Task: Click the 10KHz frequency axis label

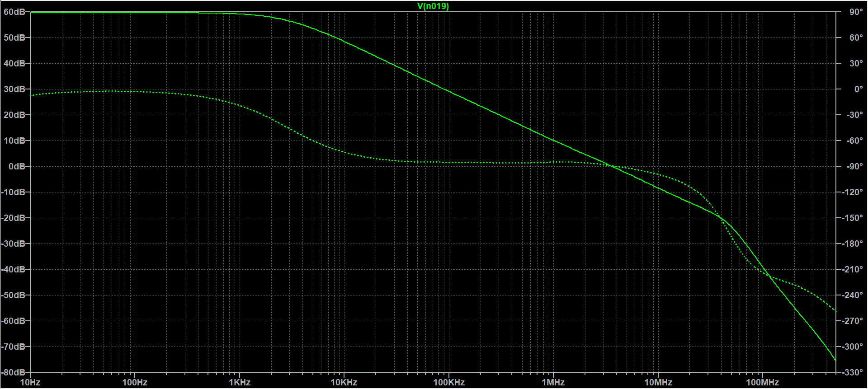Action: click(x=344, y=383)
